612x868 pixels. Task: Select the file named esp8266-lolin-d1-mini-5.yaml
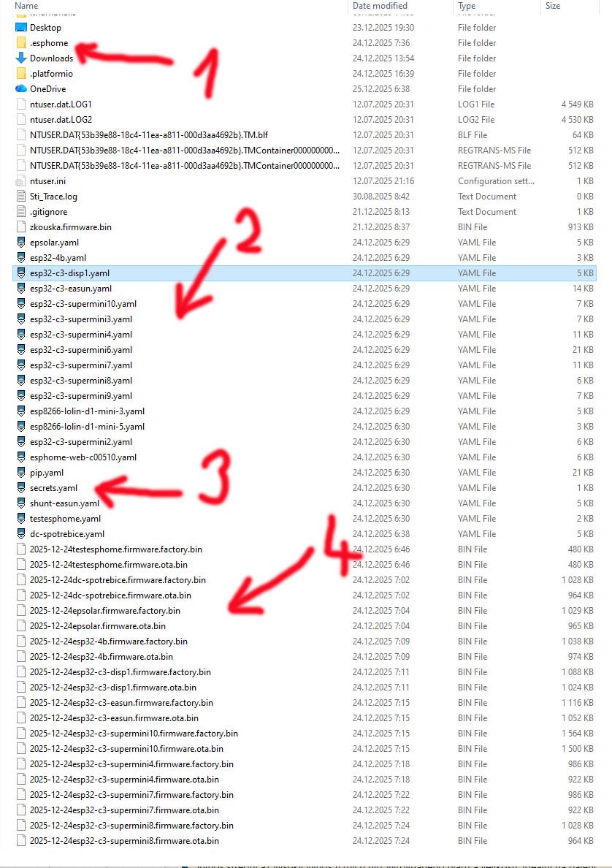click(88, 426)
